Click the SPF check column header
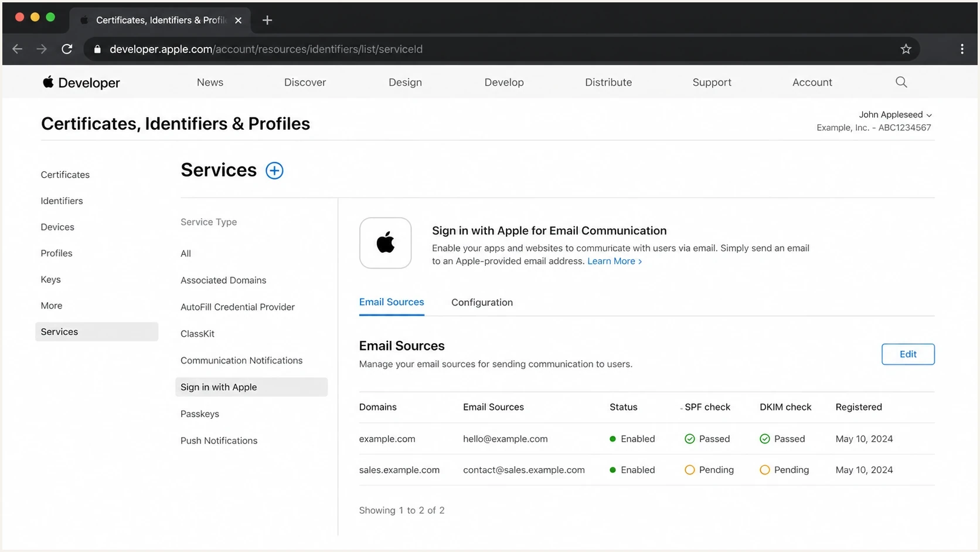This screenshot has width=980, height=552. [707, 407]
